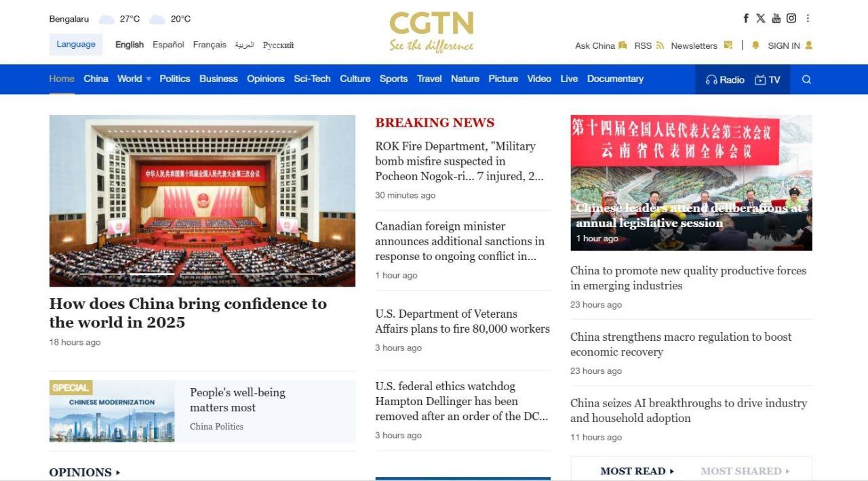Expand the World dropdown menu
Screen dimensions: 868x481
pyautogui.click(x=149, y=79)
